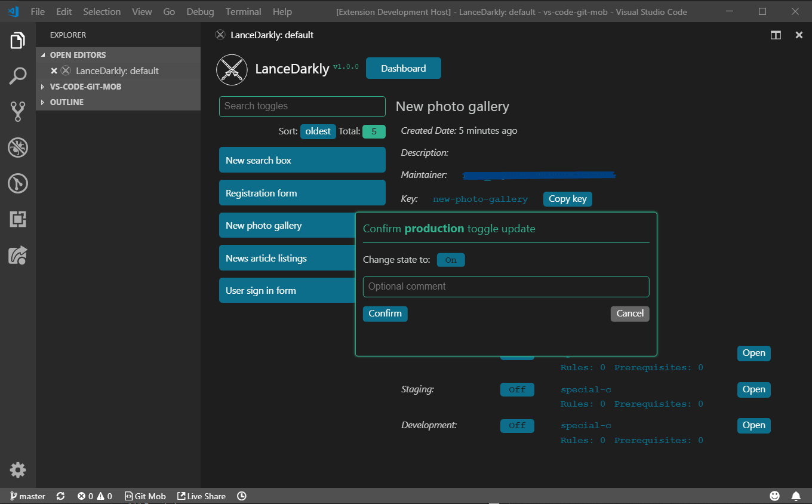Open the File menu
This screenshot has width=812, height=504.
pyautogui.click(x=38, y=11)
